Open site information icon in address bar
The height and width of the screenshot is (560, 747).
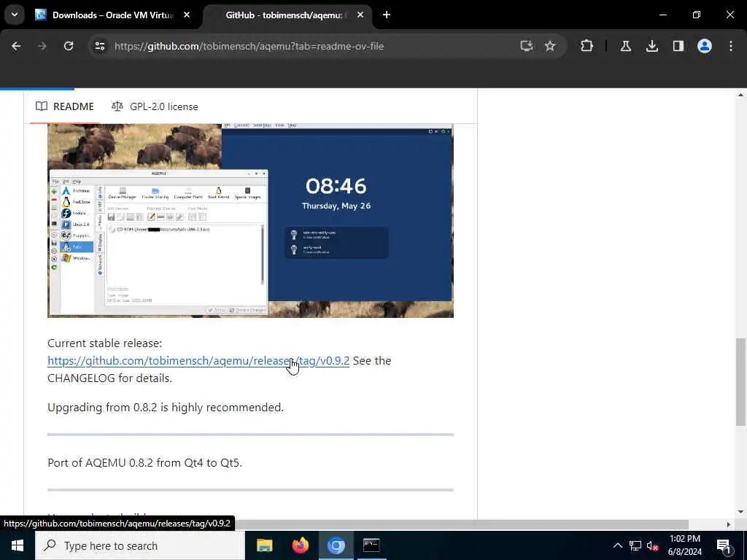coord(99,46)
